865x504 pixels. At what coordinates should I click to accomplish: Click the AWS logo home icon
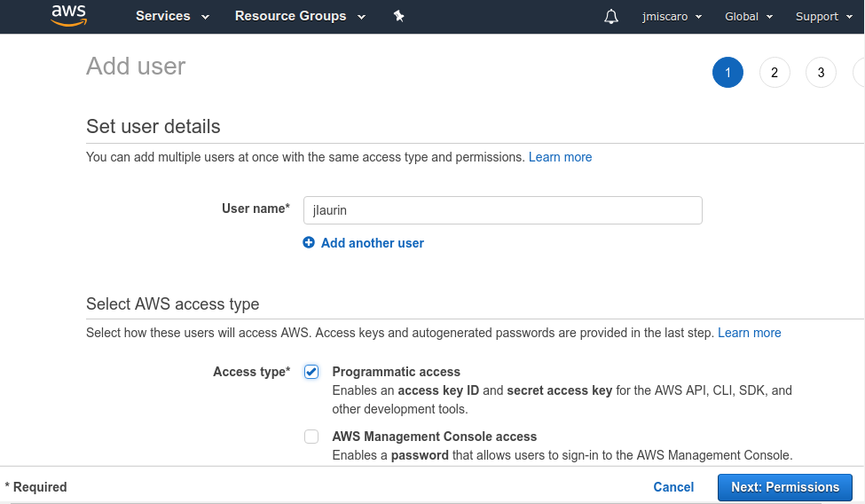click(x=69, y=16)
